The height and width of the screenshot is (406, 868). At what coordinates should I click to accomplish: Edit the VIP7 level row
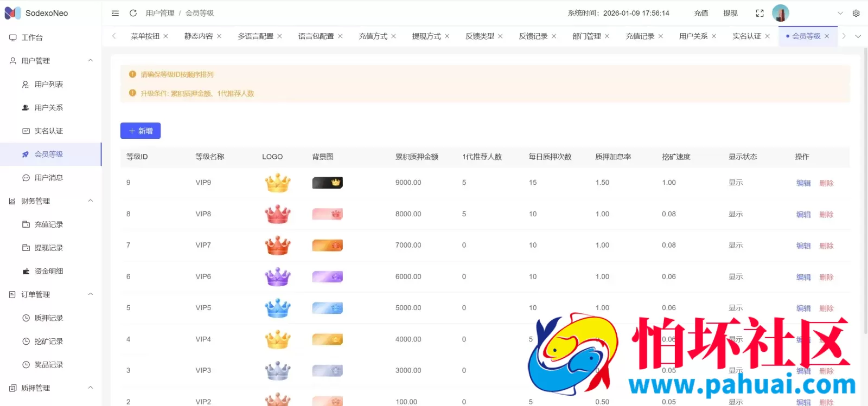pos(803,246)
